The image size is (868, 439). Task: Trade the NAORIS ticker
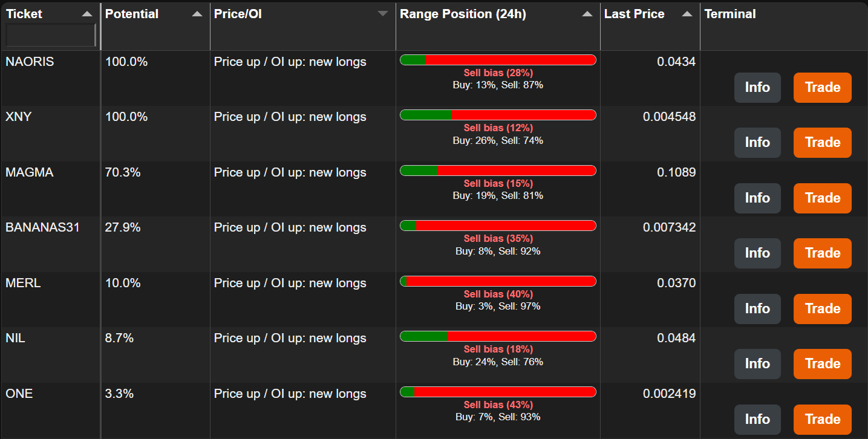pyautogui.click(x=823, y=88)
